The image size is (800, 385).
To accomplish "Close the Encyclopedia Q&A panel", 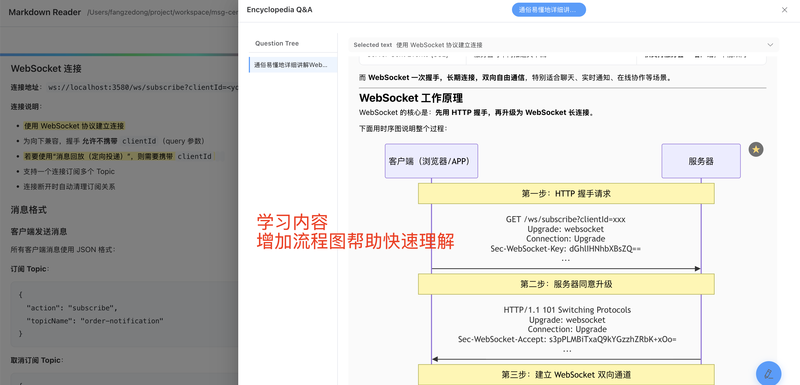I will 785,10.
